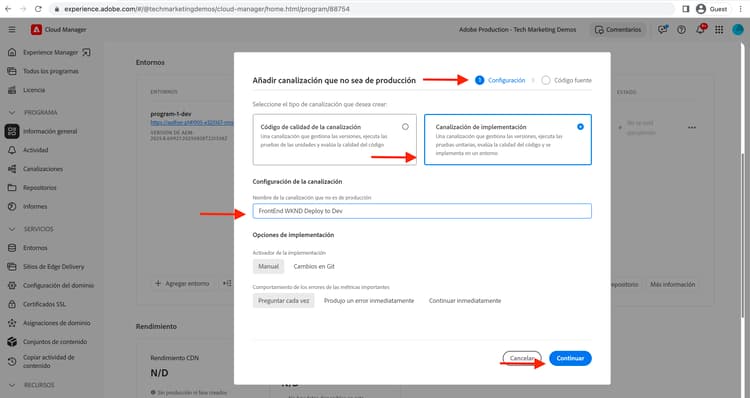Open Actividad in the sidebar
750x398 pixels.
tap(35, 150)
